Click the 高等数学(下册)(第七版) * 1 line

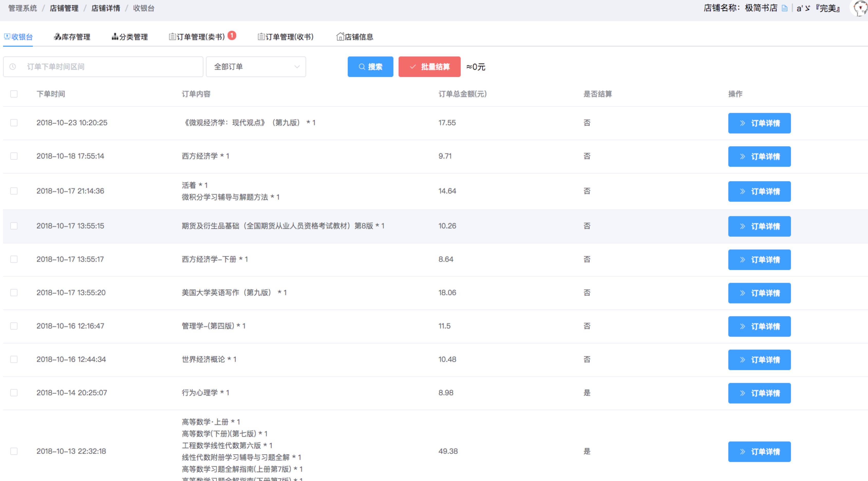(x=225, y=434)
